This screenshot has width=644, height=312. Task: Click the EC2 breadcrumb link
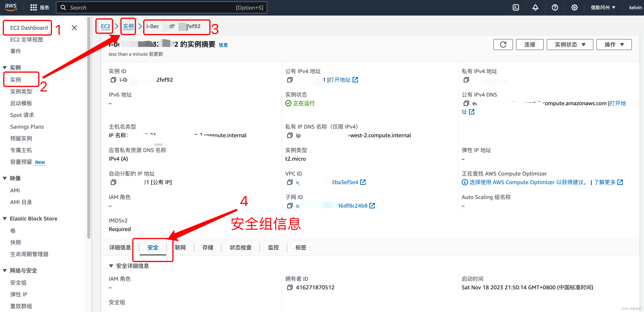click(x=105, y=26)
